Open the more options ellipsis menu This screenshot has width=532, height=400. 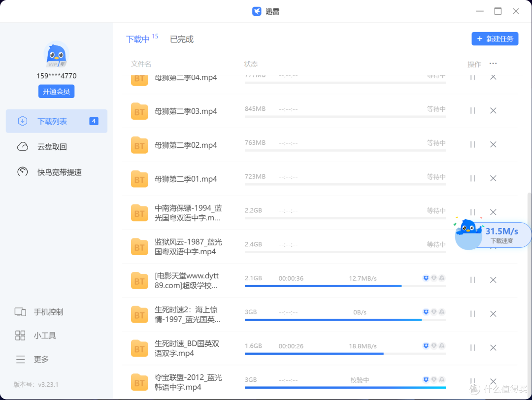coord(493,64)
